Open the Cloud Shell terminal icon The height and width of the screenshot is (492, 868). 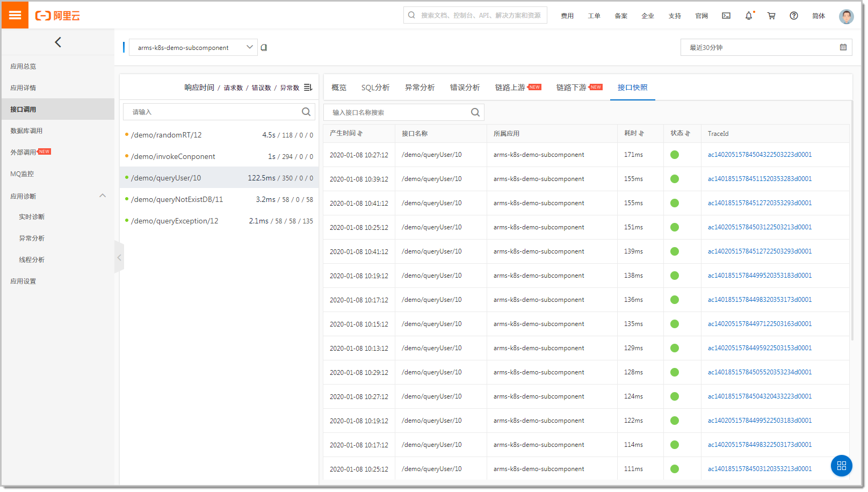click(x=726, y=16)
